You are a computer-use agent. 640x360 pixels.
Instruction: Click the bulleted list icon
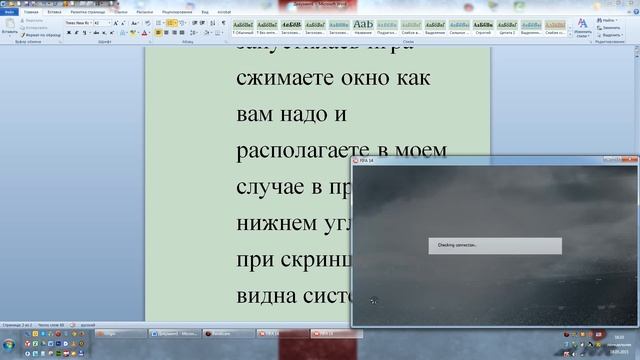tap(159, 23)
